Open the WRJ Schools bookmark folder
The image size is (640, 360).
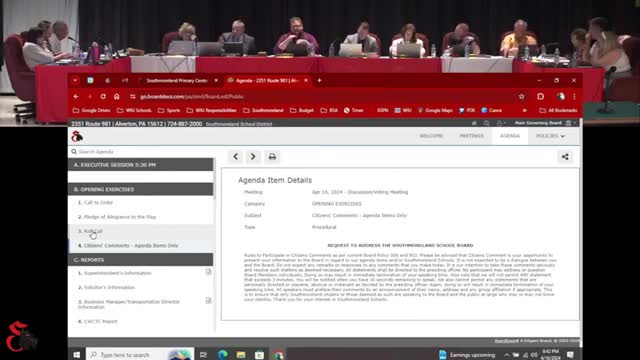pyautogui.click(x=134, y=110)
